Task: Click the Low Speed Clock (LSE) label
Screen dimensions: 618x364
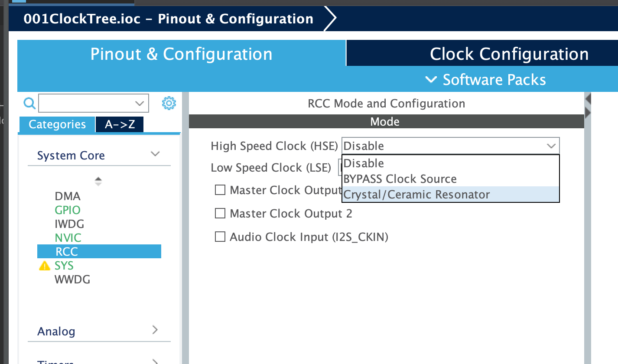Action: [271, 168]
